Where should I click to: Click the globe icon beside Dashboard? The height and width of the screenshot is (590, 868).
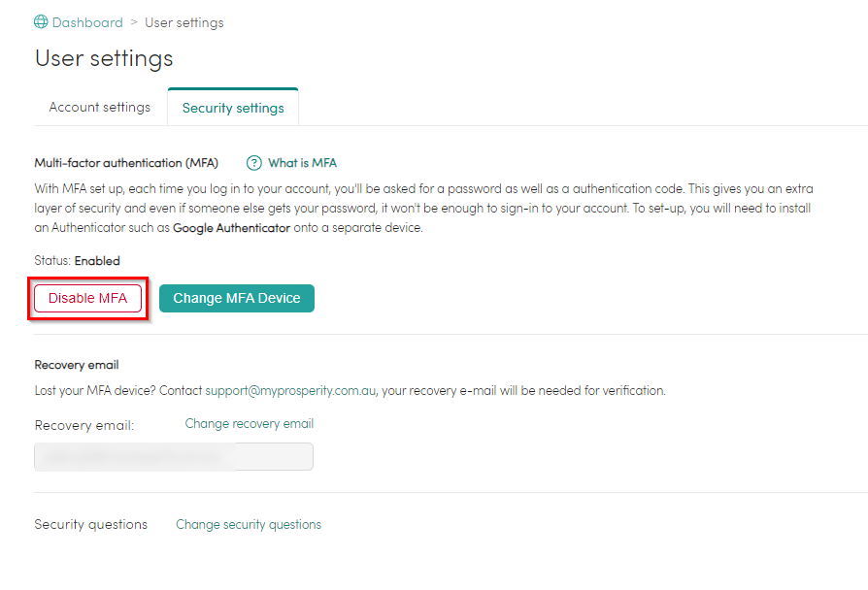(x=41, y=22)
